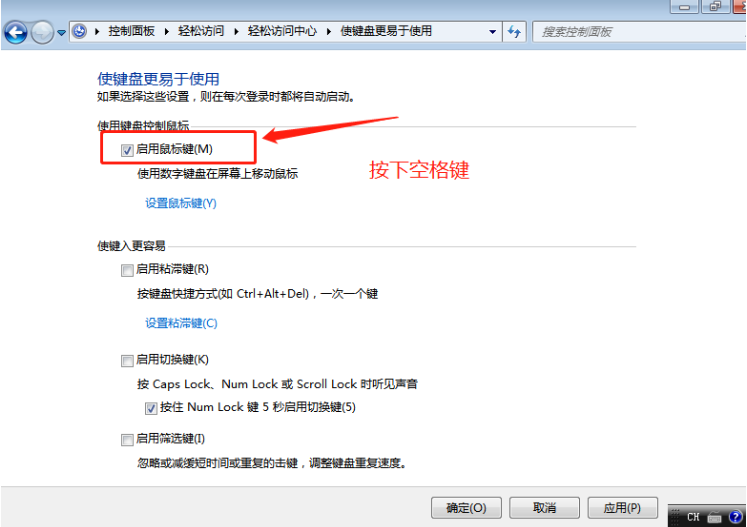Open the 设置鼠标键(Y) link

point(181,203)
